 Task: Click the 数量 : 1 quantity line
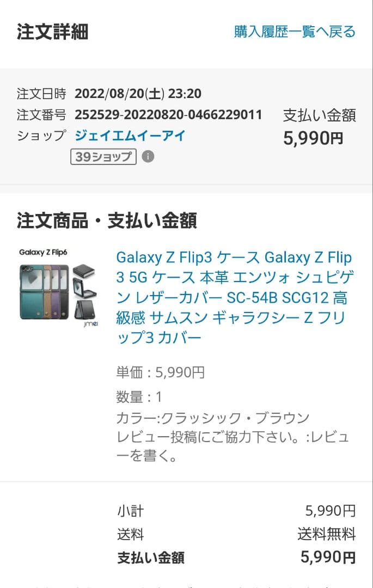click(139, 397)
